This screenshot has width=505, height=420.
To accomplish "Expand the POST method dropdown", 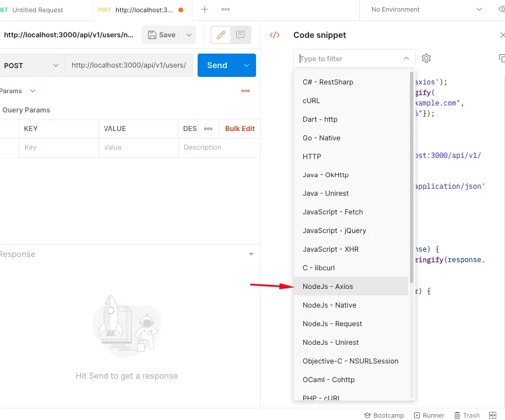I will tap(31, 65).
